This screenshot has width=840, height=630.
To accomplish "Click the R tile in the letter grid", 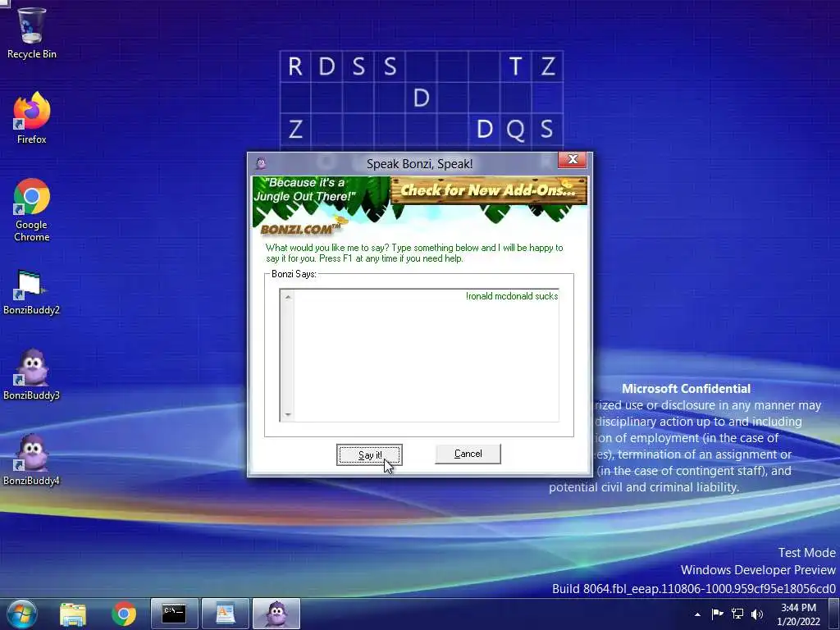I will coord(295,66).
